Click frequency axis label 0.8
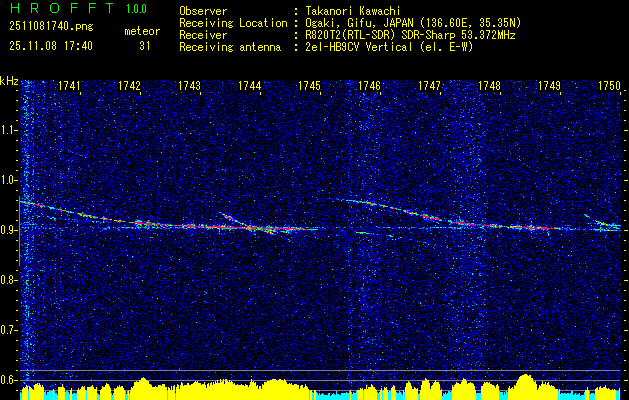This screenshot has width=629, height=400. (9, 280)
